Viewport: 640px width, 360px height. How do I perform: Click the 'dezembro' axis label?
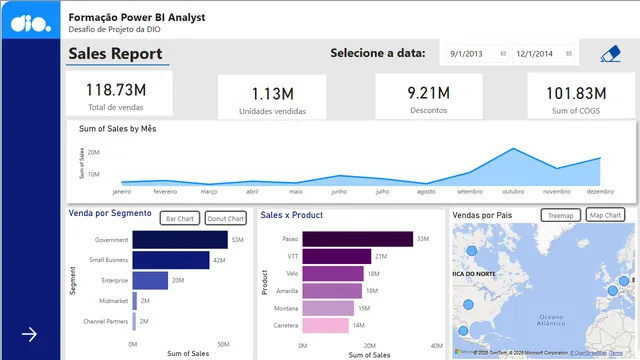click(x=600, y=191)
